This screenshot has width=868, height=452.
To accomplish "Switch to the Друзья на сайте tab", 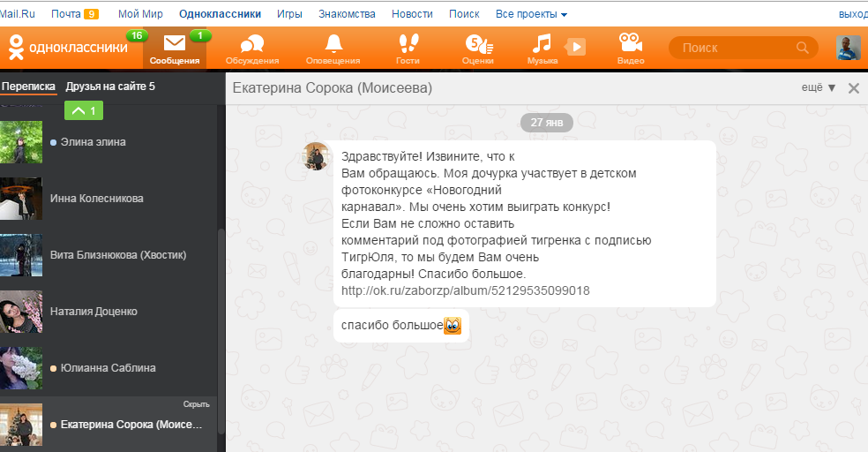I will (x=110, y=87).
